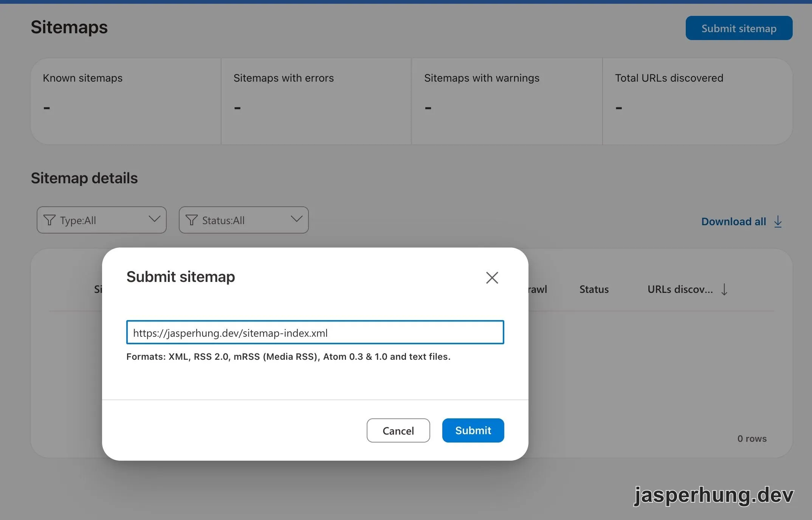Click the Submit sitemap dialog title
812x520 pixels.
tap(181, 277)
